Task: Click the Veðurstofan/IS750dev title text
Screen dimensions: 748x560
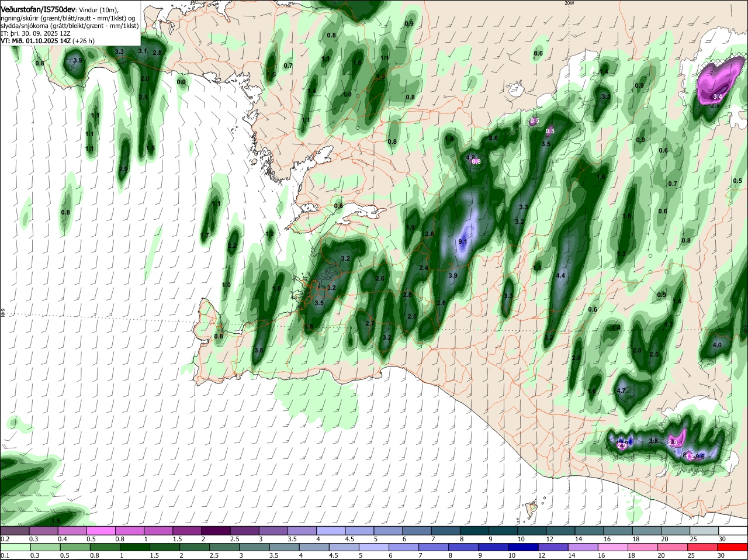Action: pos(38,9)
